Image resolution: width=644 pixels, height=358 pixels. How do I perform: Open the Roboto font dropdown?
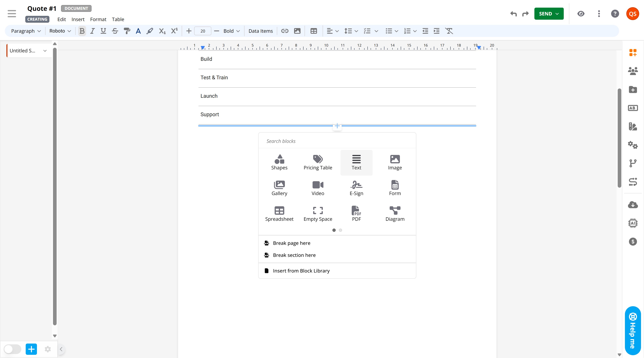(60, 31)
